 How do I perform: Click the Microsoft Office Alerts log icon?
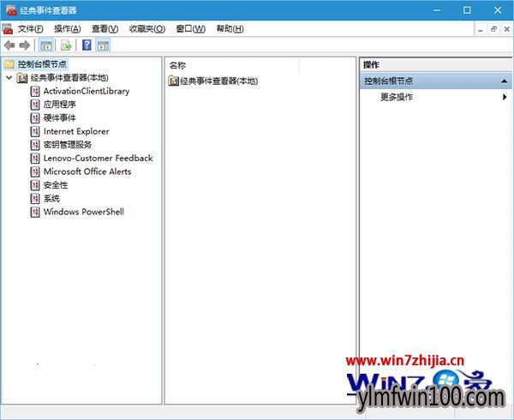35,171
